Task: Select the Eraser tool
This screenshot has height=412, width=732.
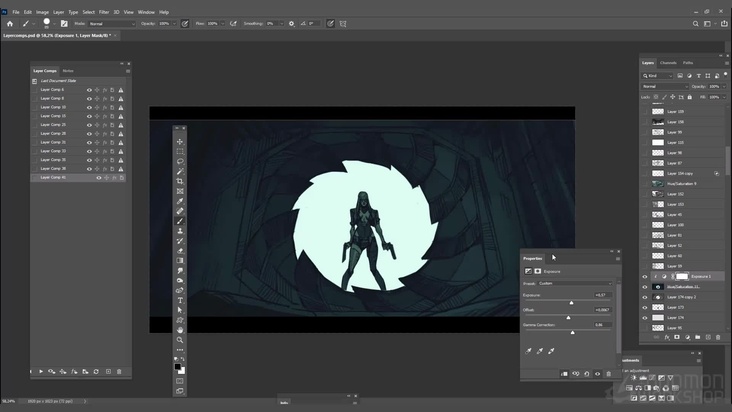Action: click(180, 251)
